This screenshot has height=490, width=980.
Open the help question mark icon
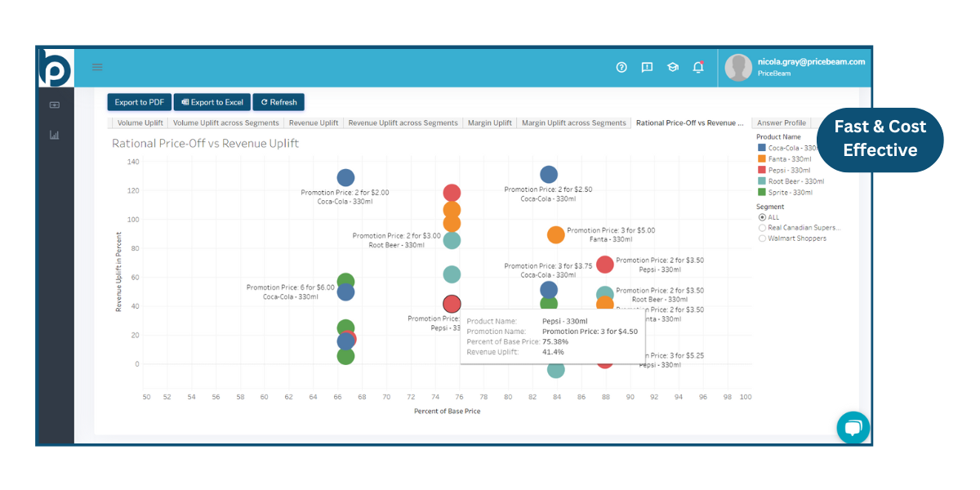point(621,68)
